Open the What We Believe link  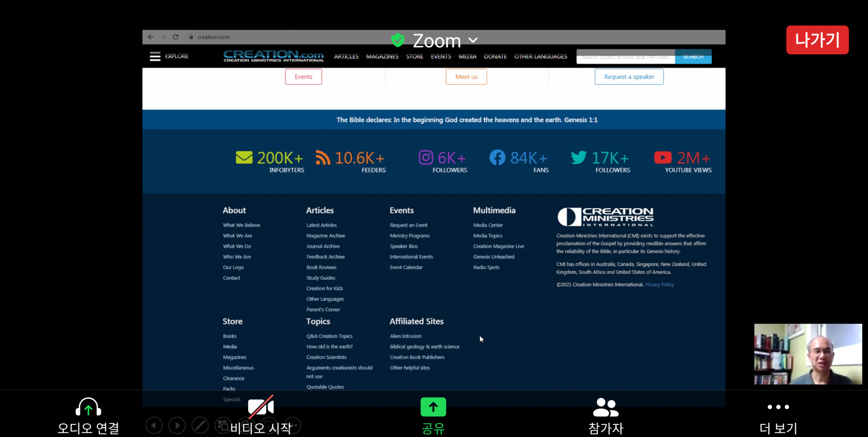(242, 225)
